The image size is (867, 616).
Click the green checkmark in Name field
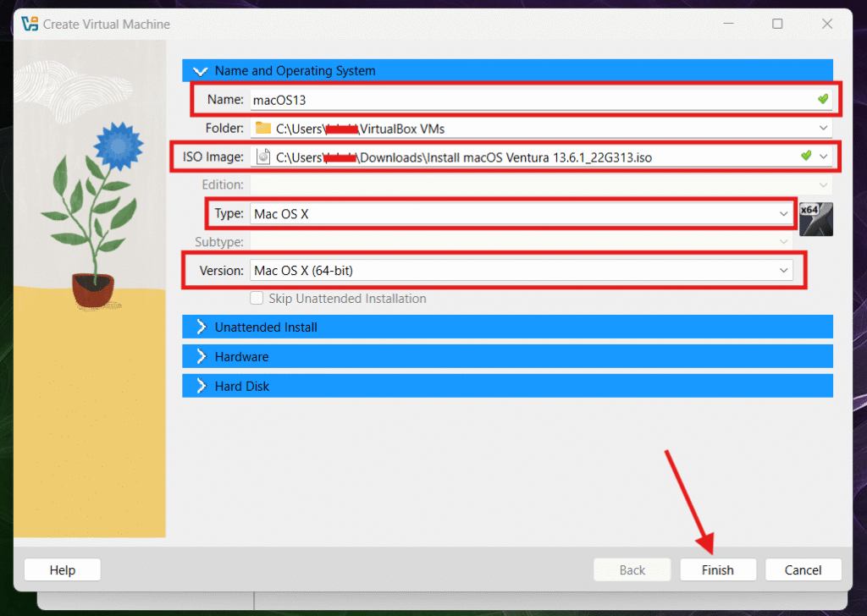(x=822, y=100)
